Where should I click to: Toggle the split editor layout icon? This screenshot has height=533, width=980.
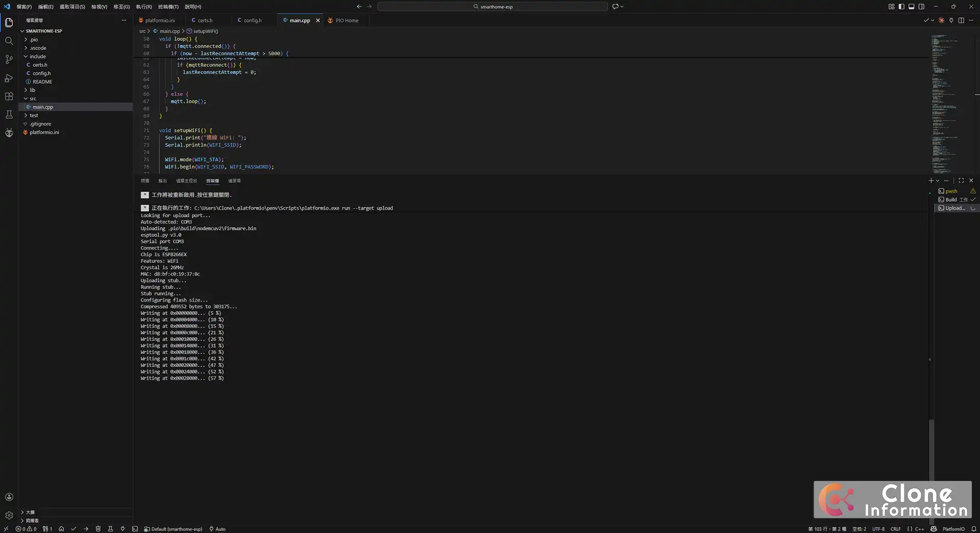(x=961, y=20)
